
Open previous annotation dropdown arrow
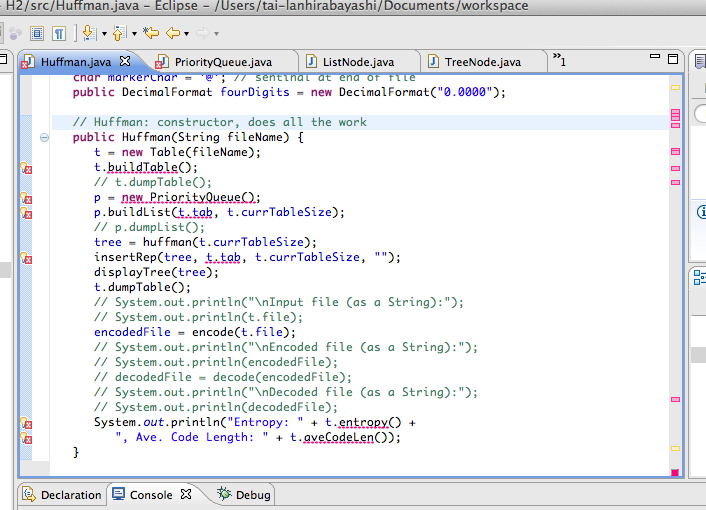pos(134,34)
